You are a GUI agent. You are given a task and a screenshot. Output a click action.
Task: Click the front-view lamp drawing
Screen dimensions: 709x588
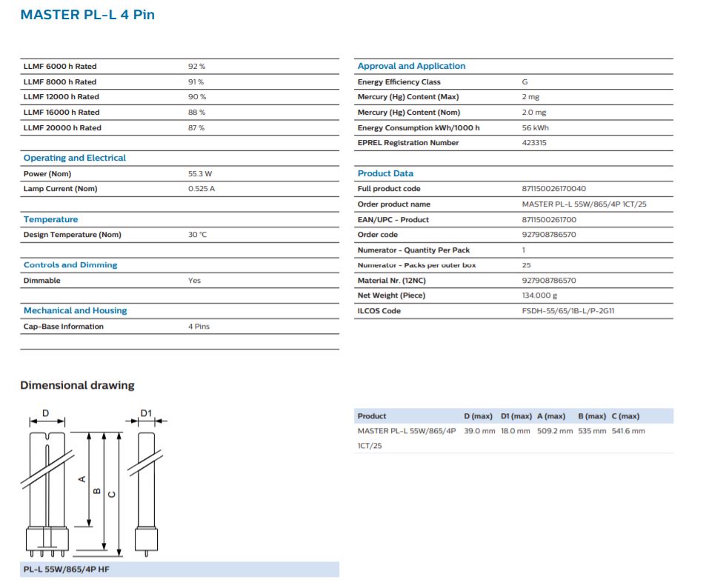click(47, 494)
